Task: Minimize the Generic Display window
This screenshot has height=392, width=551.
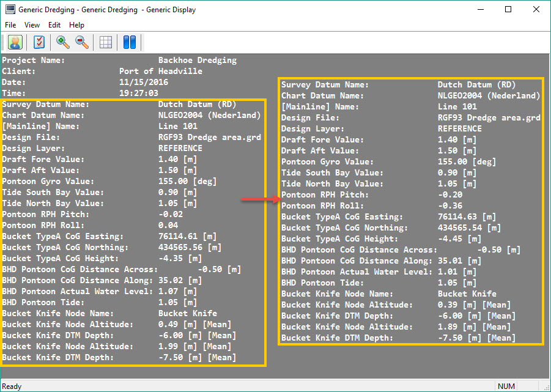Action: click(480, 10)
